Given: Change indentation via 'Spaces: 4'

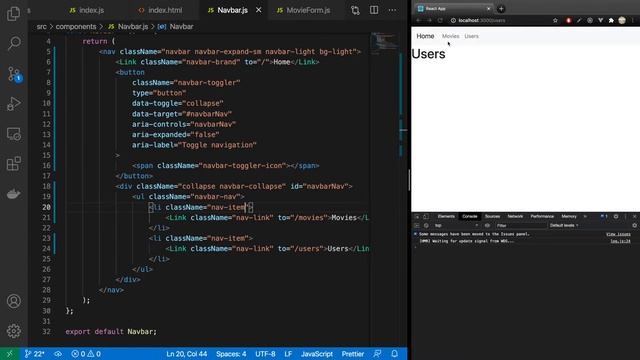Looking at the screenshot, I should click(231, 354).
